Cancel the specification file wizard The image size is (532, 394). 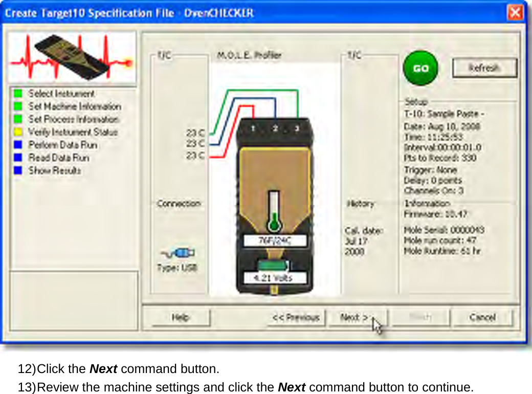(x=482, y=317)
